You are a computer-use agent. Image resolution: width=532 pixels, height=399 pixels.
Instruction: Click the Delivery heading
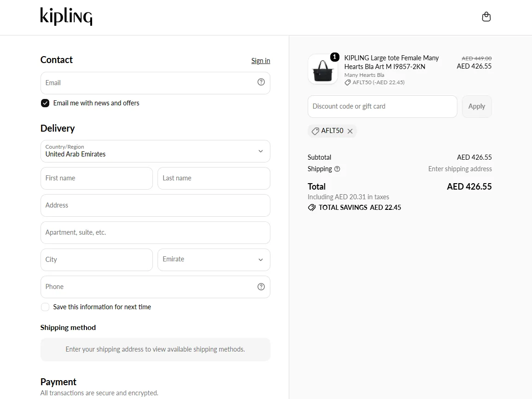tap(57, 128)
